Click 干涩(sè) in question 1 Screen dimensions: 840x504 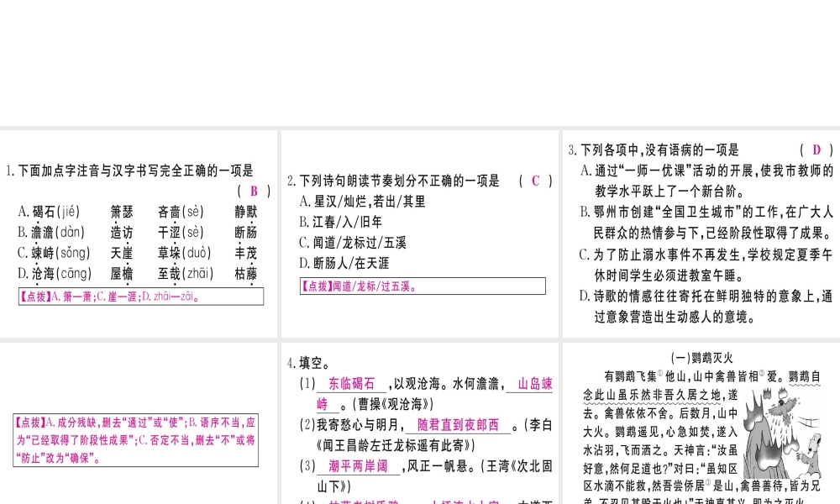181,233
